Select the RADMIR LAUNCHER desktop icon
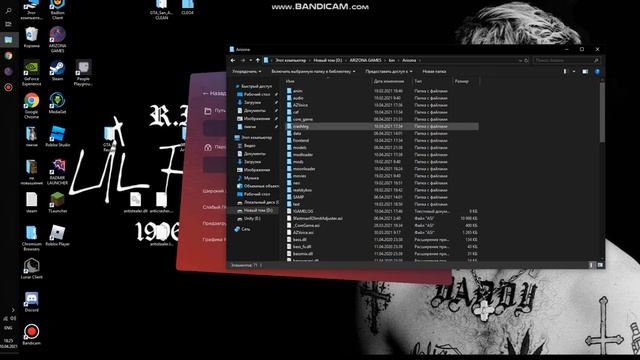Screen dimensions: 640x360 (57, 172)
